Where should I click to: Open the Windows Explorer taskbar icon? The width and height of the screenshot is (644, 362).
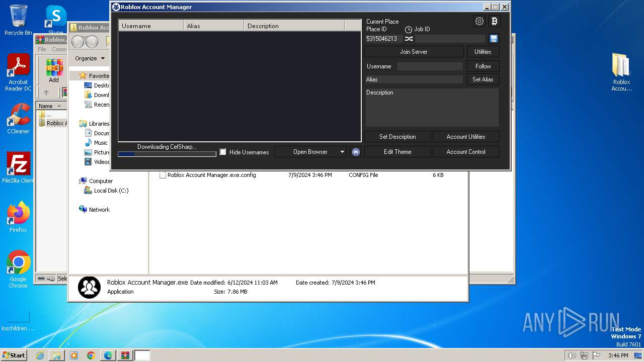(x=57, y=355)
